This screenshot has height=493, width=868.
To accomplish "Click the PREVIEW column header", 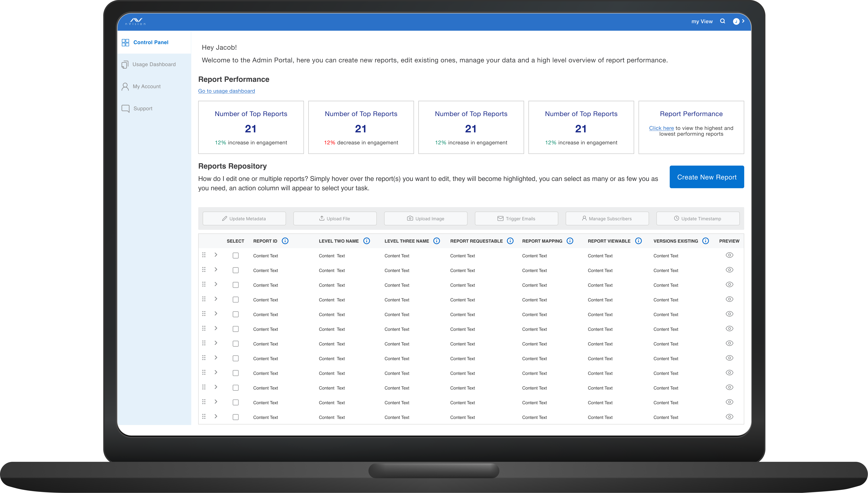I will (x=729, y=241).
